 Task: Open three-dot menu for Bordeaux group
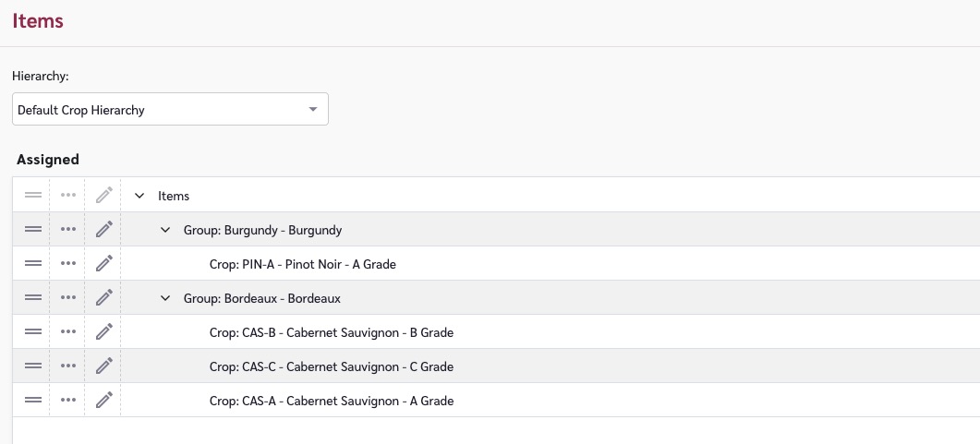pyautogui.click(x=67, y=298)
